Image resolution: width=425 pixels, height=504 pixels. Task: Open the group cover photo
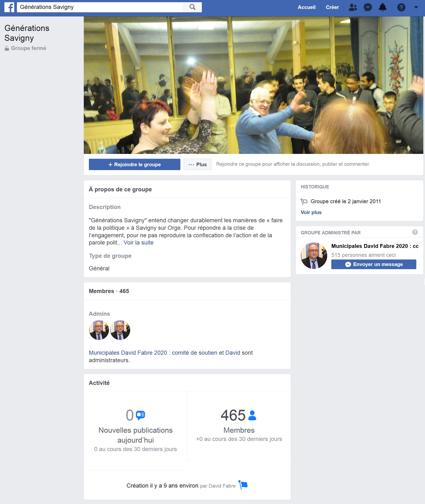pyautogui.click(x=253, y=85)
